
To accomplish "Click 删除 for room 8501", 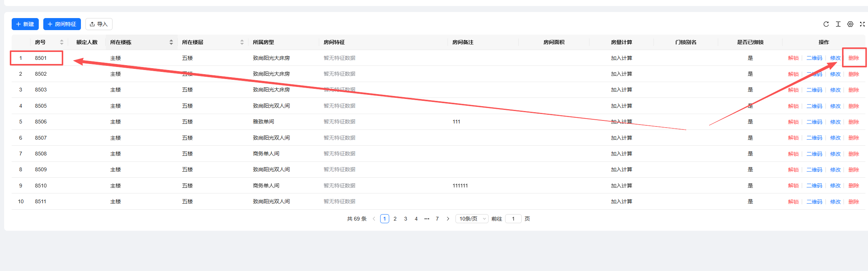I will point(853,58).
